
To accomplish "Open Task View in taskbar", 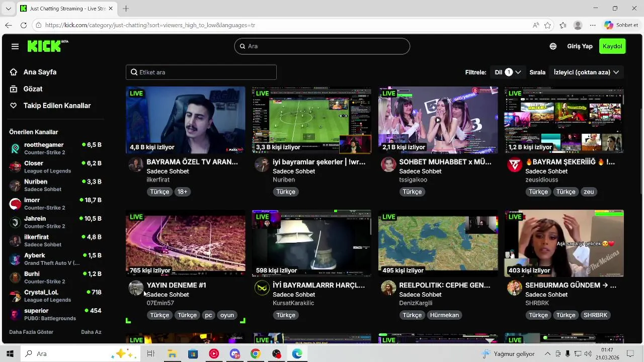I will click(150, 354).
